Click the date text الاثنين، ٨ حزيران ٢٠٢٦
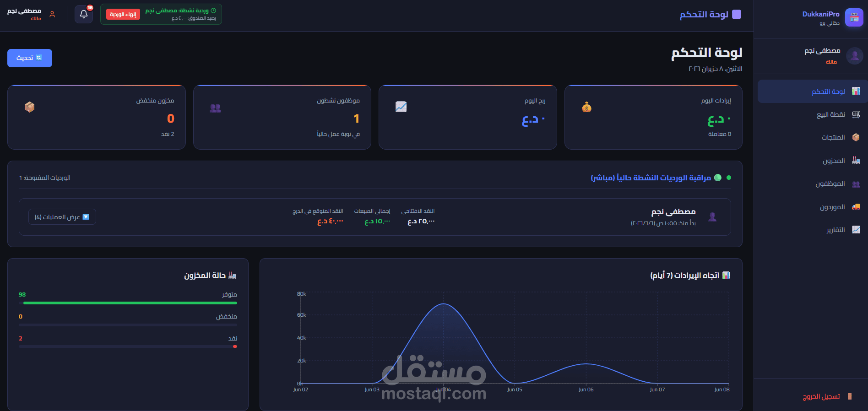This screenshot has width=868, height=411. point(716,69)
